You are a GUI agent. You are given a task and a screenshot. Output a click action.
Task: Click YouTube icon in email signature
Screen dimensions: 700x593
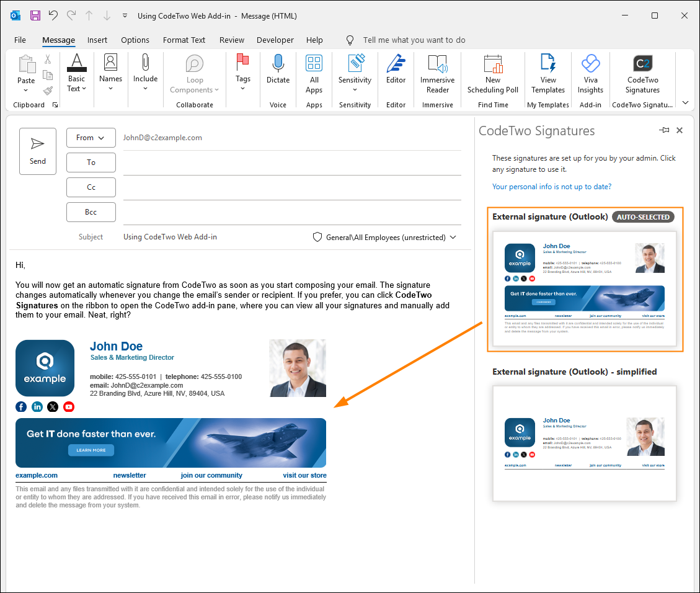[x=69, y=407]
